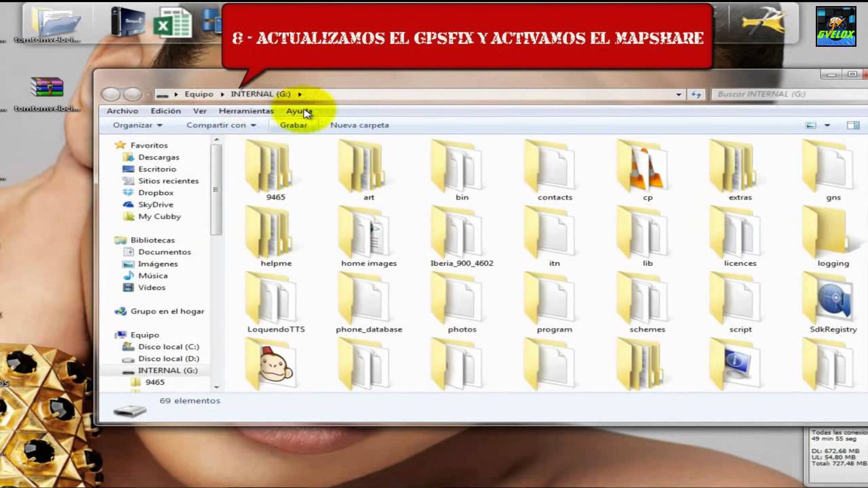
Task: Click the refresh address bar button
Action: (x=696, y=94)
